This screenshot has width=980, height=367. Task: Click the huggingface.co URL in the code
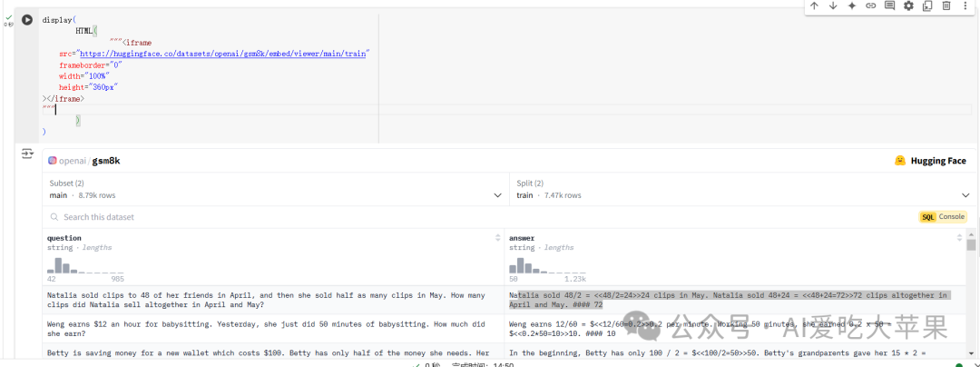pyautogui.click(x=222, y=54)
